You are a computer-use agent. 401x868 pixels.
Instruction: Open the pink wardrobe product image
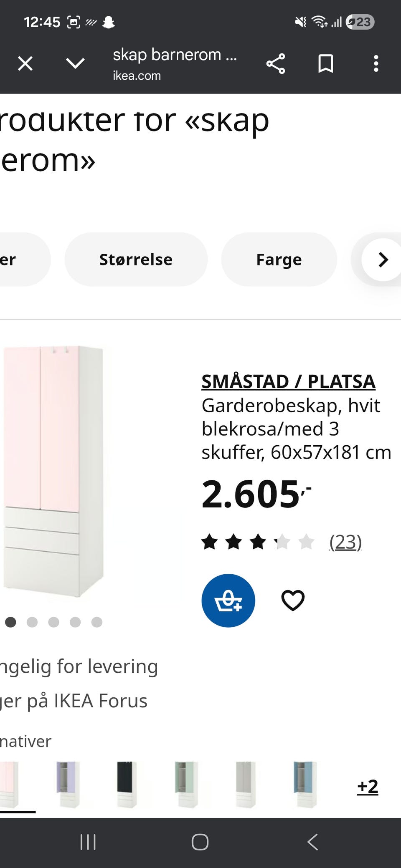[53, 472]
